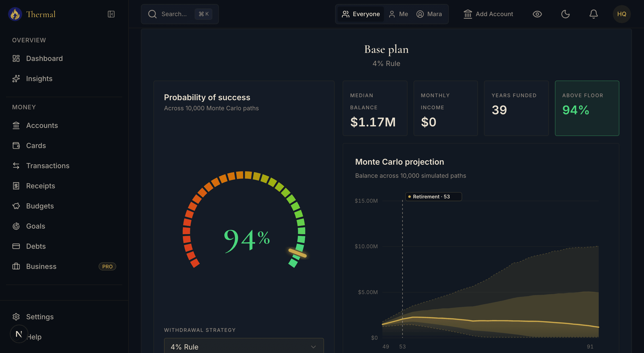Click the Transactions arrows icon
This screenshot has height=353, width=644.
coord(16,166)
